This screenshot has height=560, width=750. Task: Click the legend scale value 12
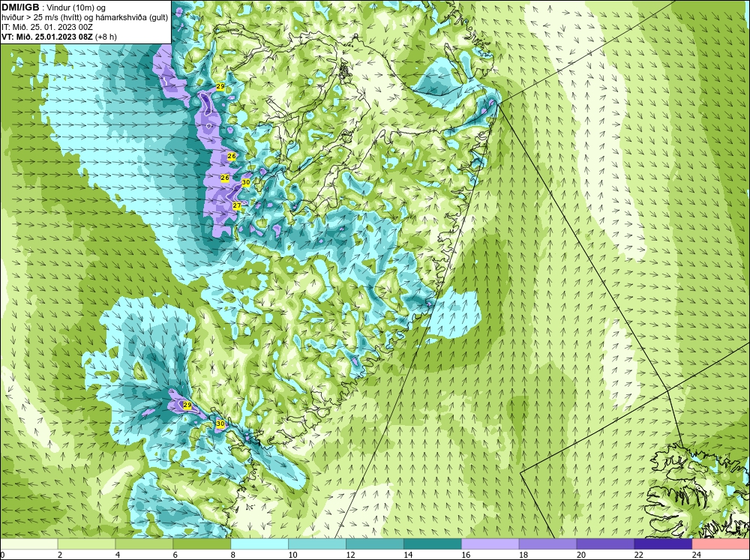coord(350,555)
